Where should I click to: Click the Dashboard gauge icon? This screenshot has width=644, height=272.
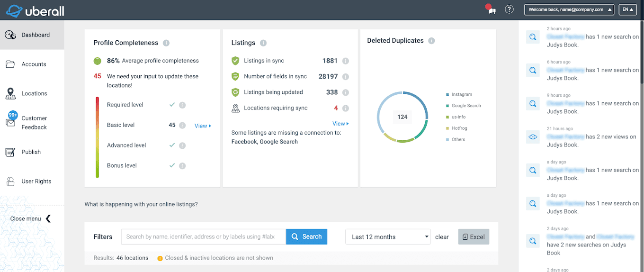(10, 35)
